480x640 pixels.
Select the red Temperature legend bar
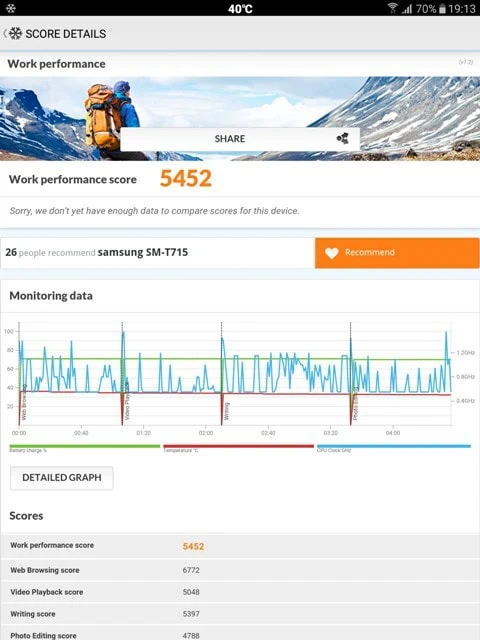[x=238, y=446]
